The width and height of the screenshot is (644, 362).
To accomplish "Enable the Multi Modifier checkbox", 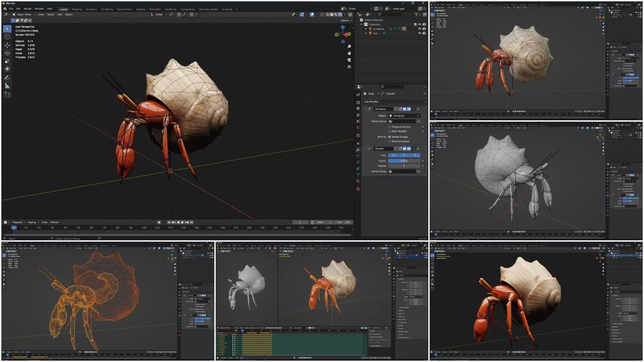I will [389, 131].
